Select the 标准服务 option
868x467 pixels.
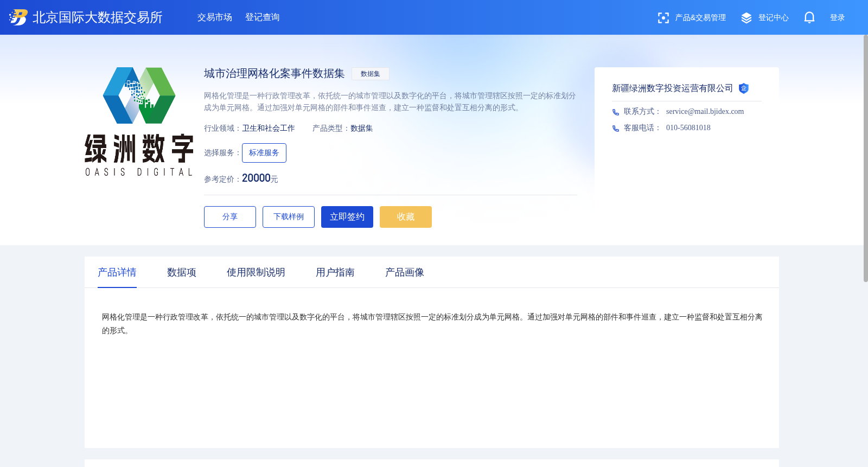(264, 153)
